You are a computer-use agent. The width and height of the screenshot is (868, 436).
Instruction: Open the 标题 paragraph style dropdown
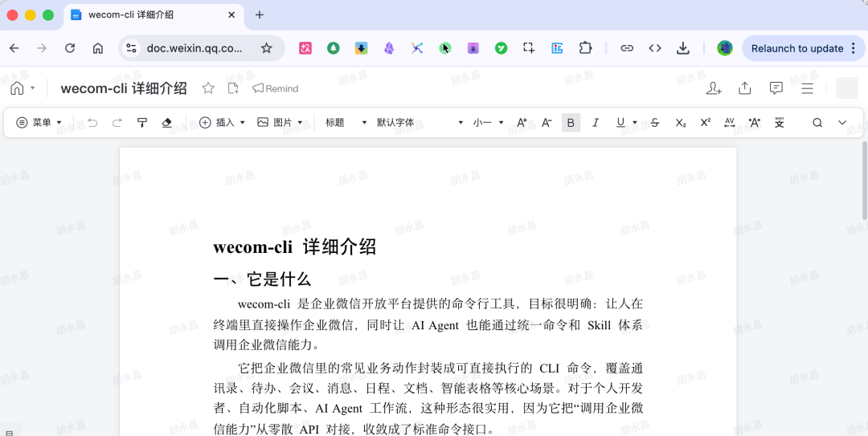tap(346, 123)
